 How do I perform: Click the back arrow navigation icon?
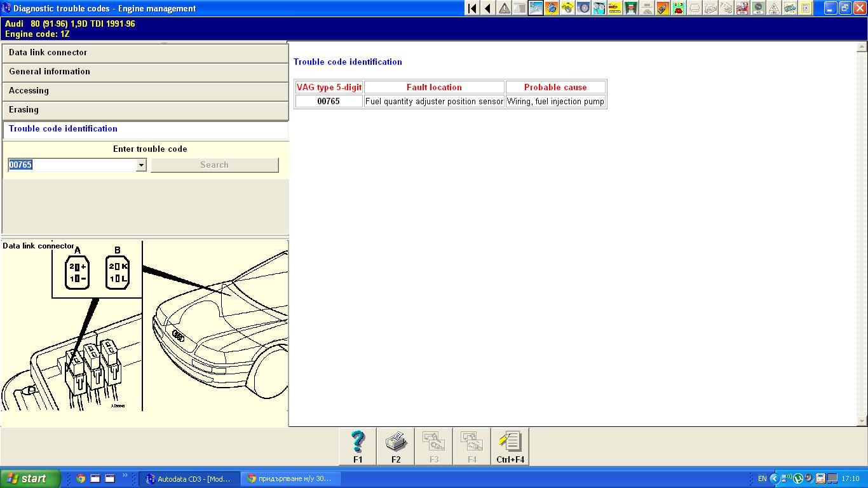[x=488, y=8]
